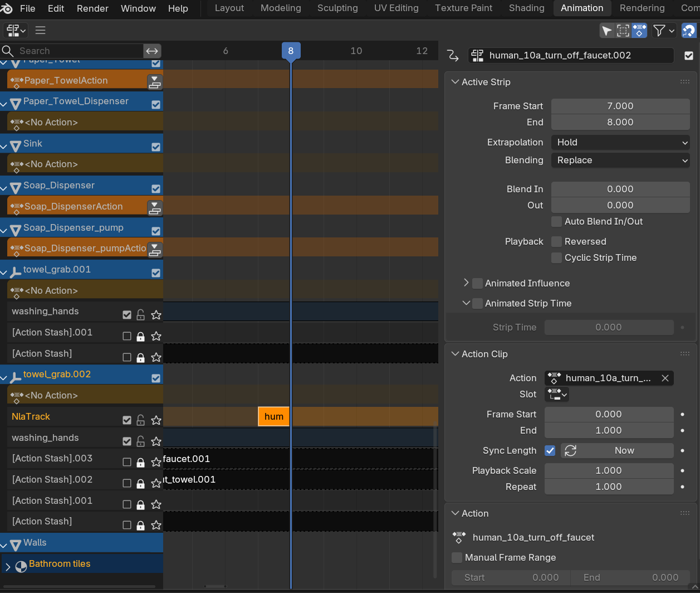
Task: Collapse the Active Strip panel
Action: pyautogui.click(x=455, y=82)
